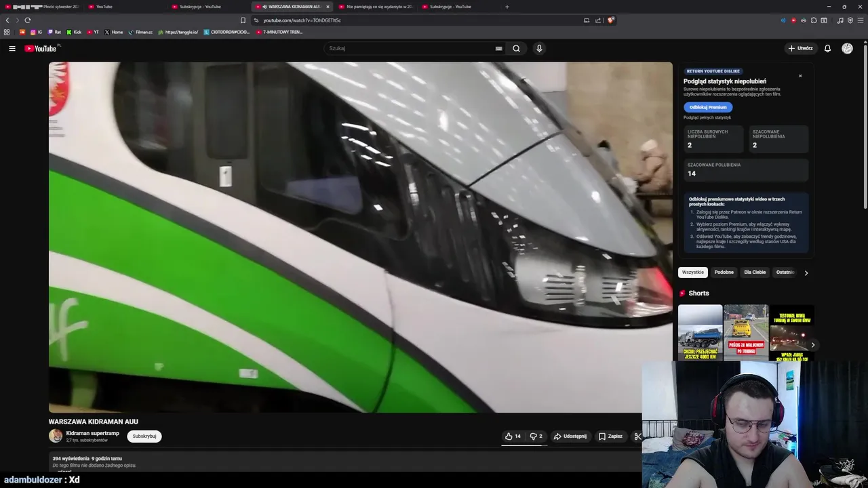Open the yellow car Shorts thumbnail
This screenshot has height=488, width=868.
tap(746, 333)
